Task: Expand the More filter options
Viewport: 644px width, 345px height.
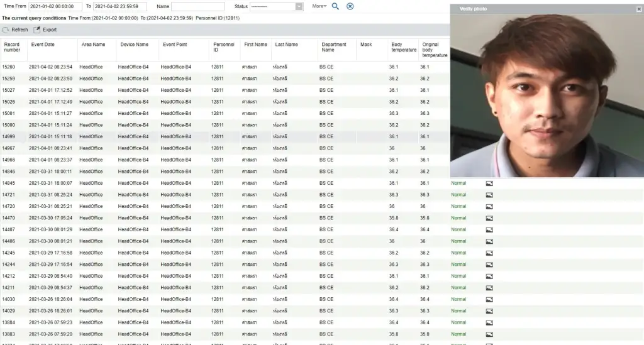Action: pos(319,6)
